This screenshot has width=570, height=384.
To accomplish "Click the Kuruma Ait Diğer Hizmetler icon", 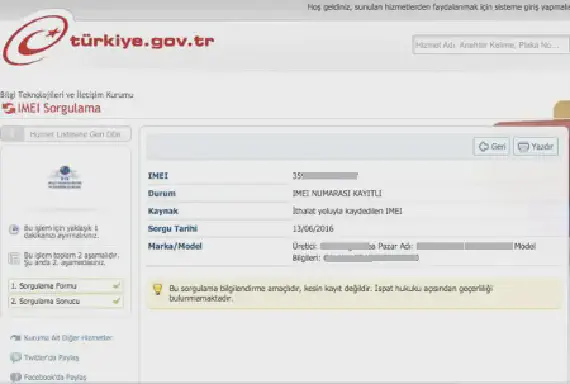I will 16,338.
